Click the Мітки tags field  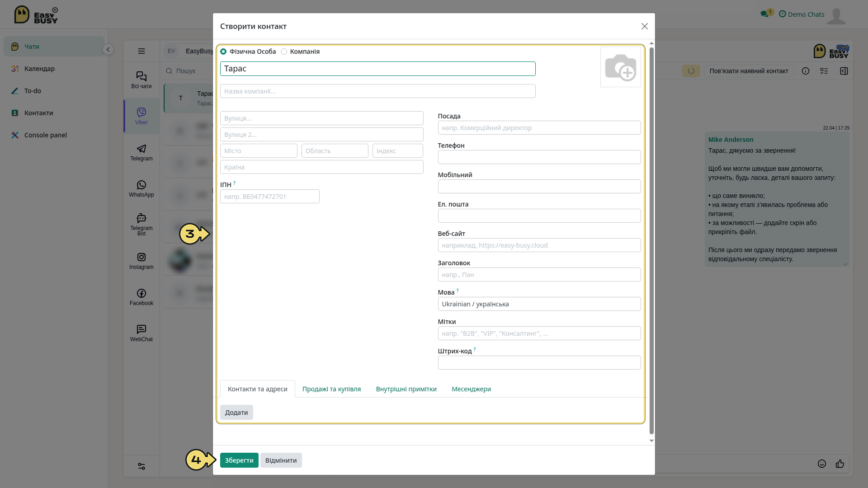point(539,333)
